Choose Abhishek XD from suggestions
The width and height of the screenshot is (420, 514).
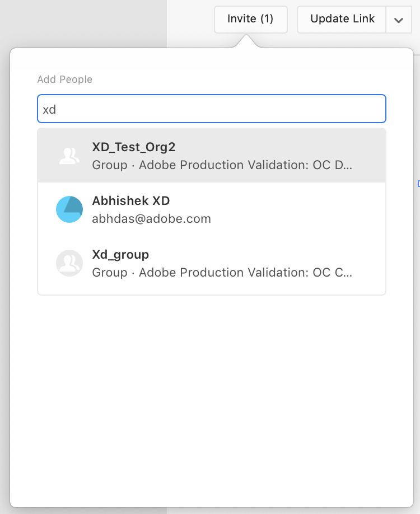[x=130, y=200]
